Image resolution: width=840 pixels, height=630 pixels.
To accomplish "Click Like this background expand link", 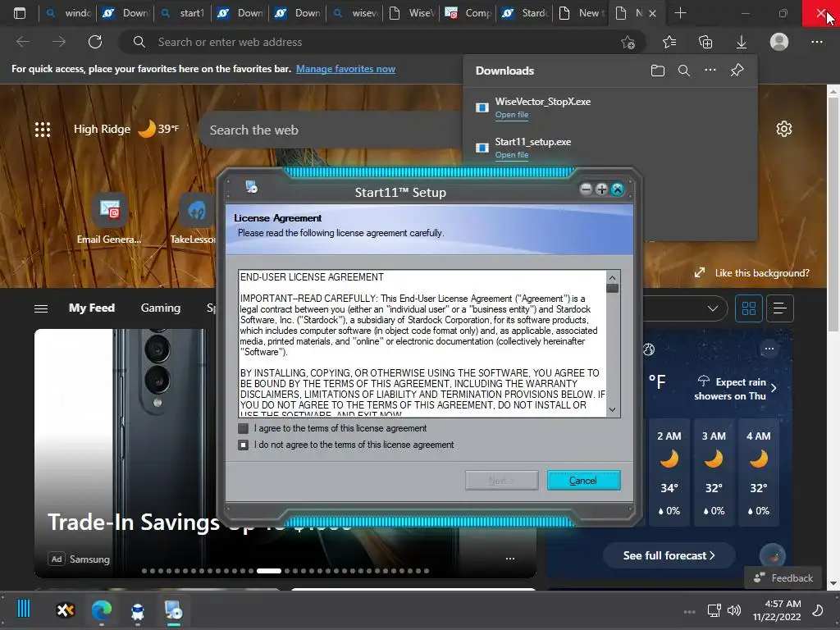I will coord(752,273).
